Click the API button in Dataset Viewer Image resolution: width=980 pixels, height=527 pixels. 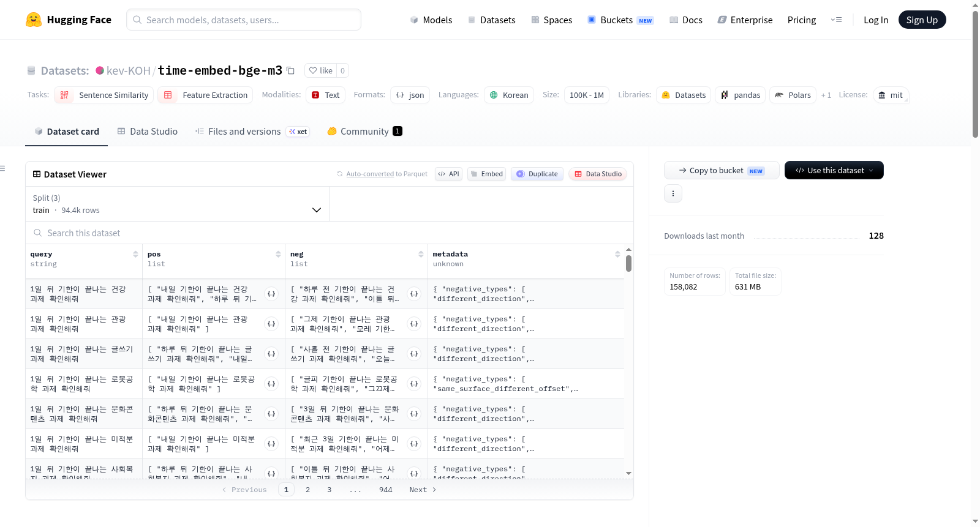point(448,174)
